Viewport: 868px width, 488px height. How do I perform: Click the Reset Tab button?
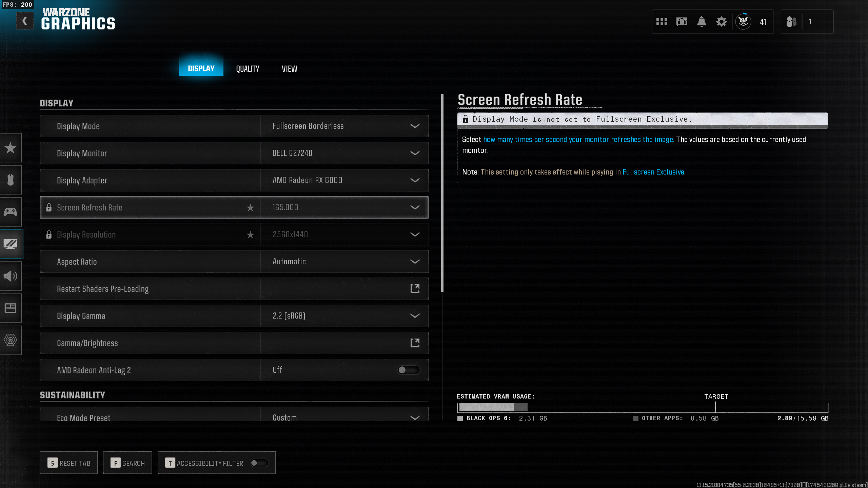[x=68, y=463]
